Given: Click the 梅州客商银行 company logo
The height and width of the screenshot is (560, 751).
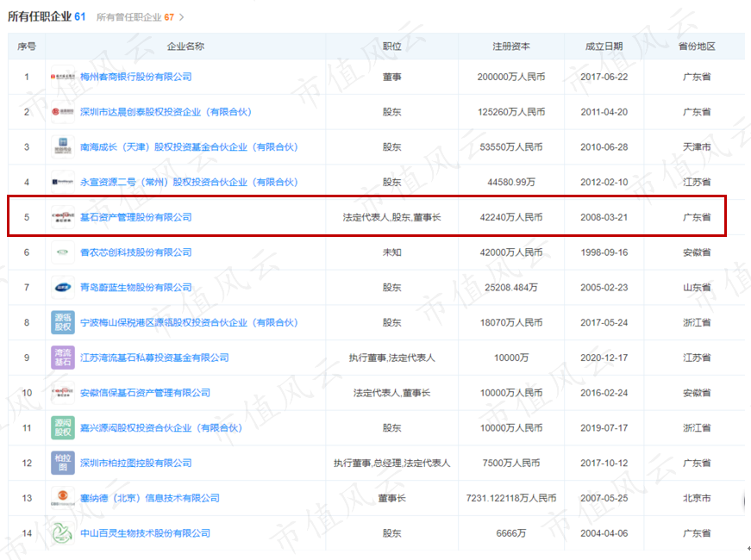Looking at the screenshot, I should 63,77.
